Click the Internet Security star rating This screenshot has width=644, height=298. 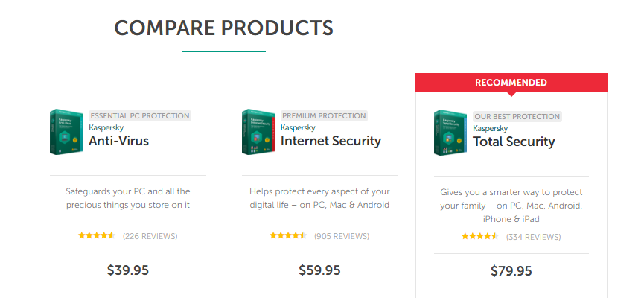tap(288, 236)
